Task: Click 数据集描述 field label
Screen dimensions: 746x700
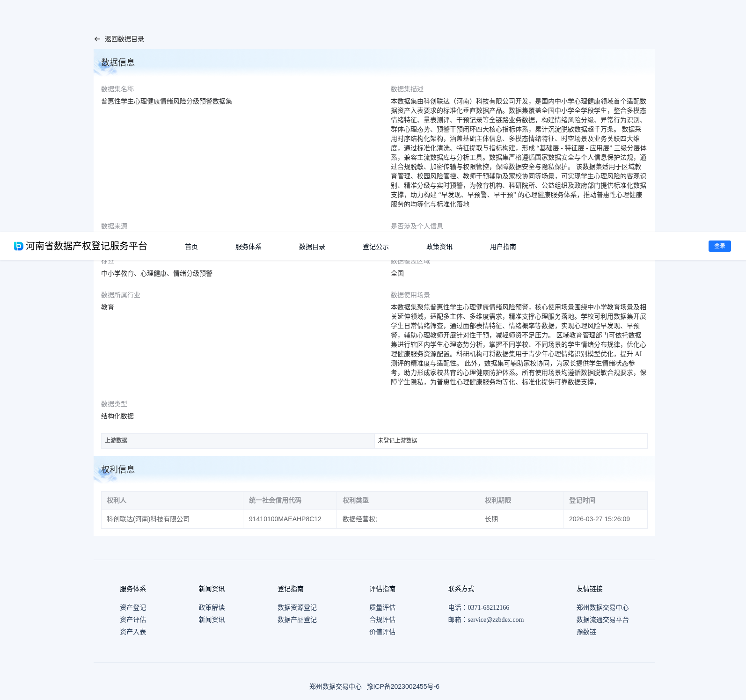Action: pos(407,89)
